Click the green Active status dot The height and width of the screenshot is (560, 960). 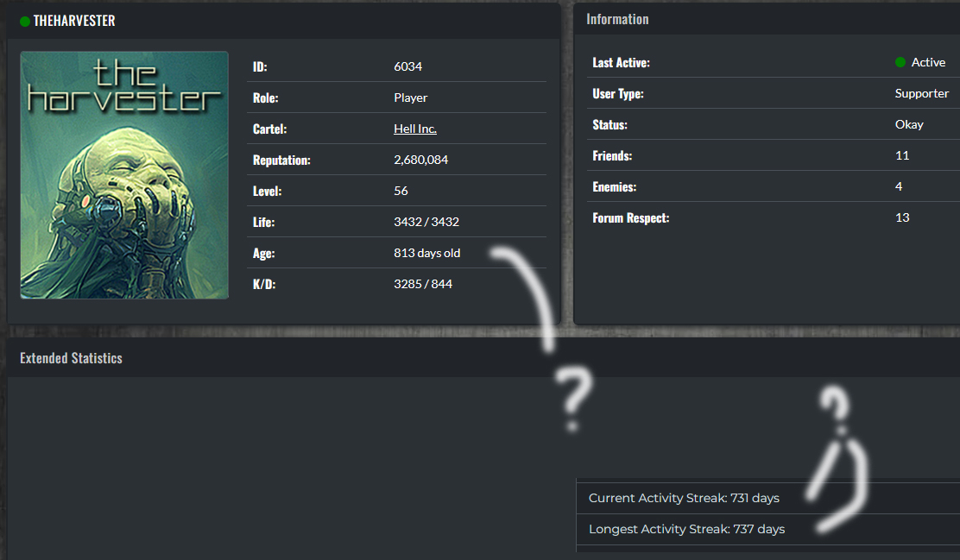coord(900,62)
